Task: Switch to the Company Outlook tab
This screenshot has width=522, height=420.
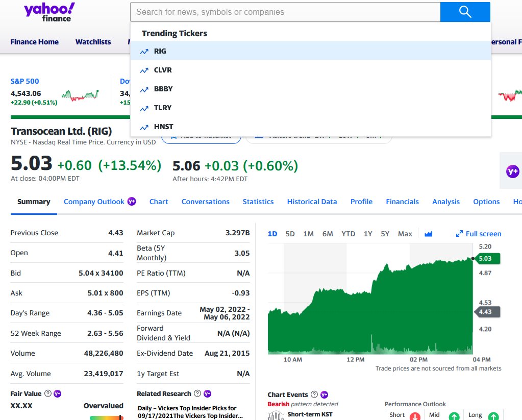Action: click(x=94, y=202)
